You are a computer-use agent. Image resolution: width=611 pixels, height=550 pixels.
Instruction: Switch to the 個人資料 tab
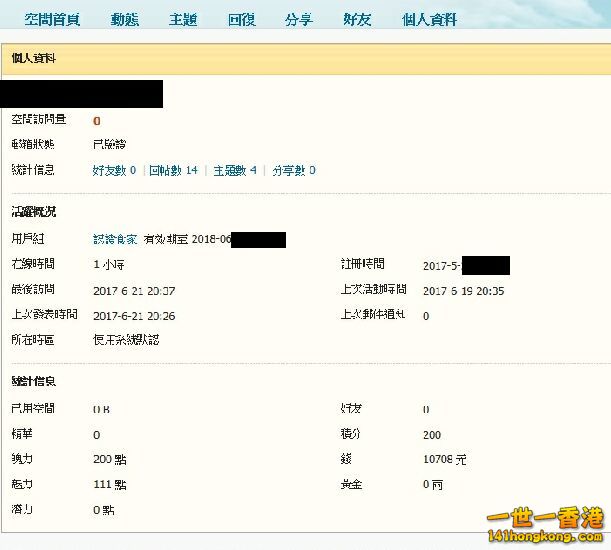[x=429, y=19]
